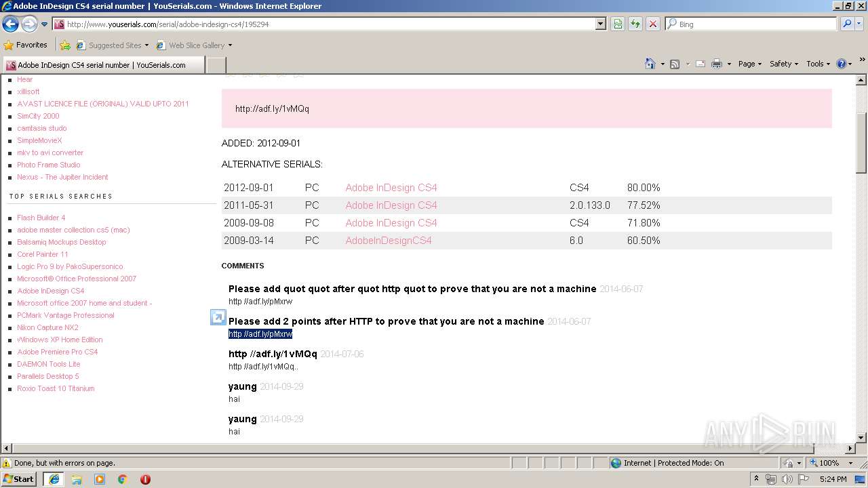Open Web Slice Gallery favorites item
This screenshot has width=868, height=488.
194,45
